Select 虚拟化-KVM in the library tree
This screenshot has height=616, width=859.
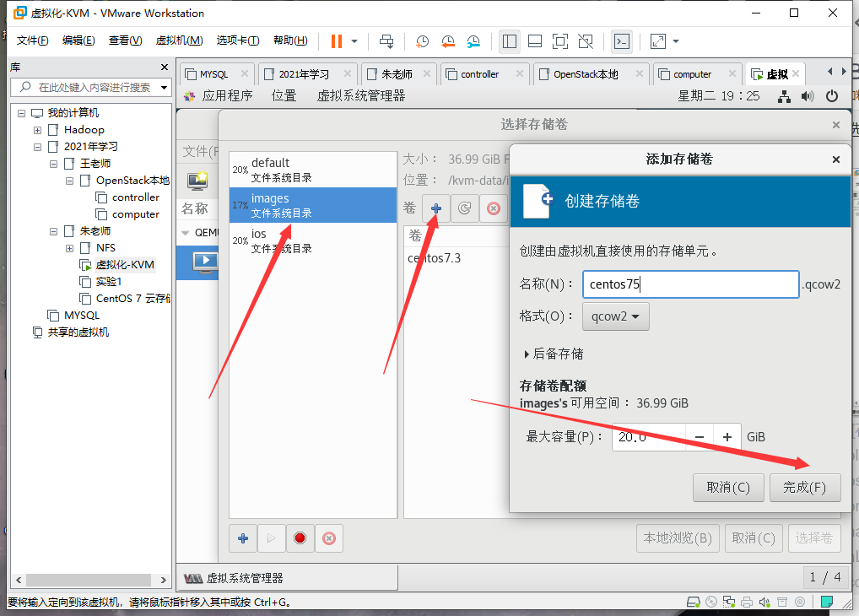coord(125,265)
